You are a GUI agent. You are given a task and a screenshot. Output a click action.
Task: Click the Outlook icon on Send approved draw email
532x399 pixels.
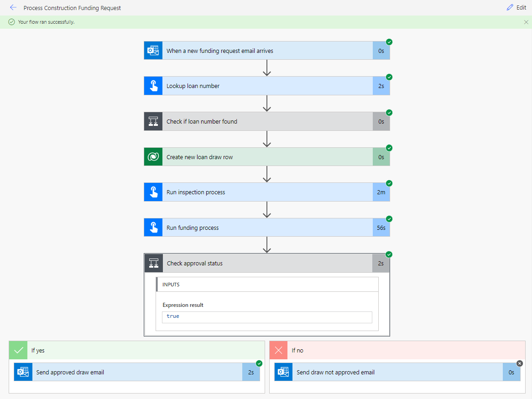[x=23, y=372]
